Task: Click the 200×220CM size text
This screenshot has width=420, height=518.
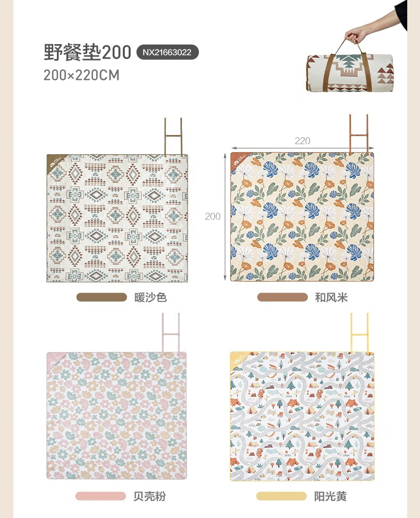Action: (x=81, y=76)
